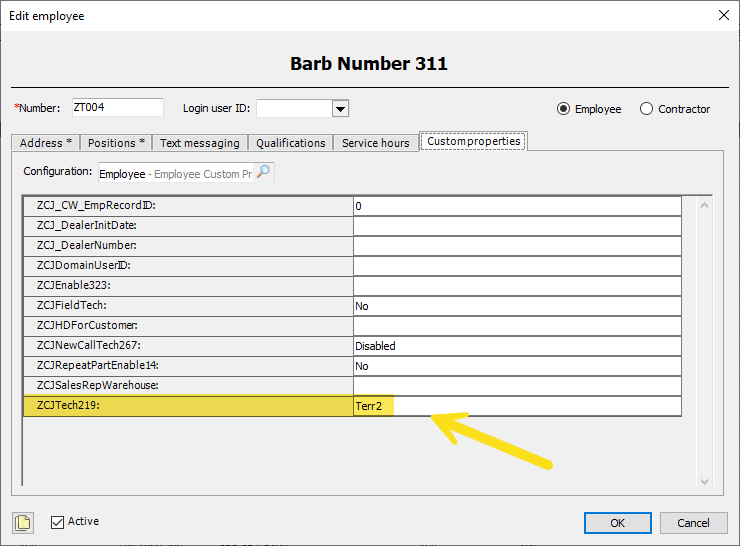Click the Configuration field showing Employee
Screen dimensions: 740x546
pyautogui.click(x=176, y=174)
